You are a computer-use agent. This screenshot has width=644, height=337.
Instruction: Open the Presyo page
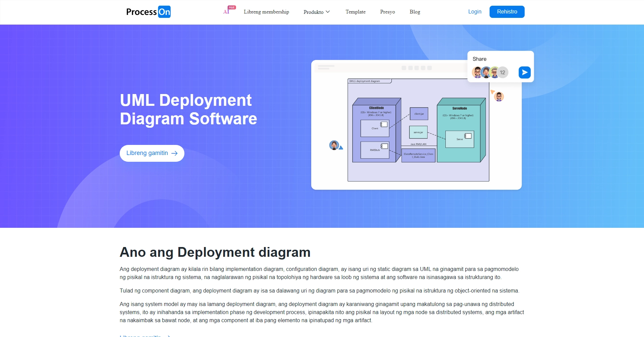[387, 12]
